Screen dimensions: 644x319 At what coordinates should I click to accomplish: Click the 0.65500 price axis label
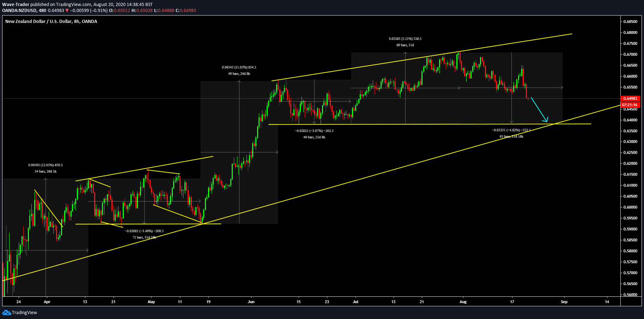630,87
